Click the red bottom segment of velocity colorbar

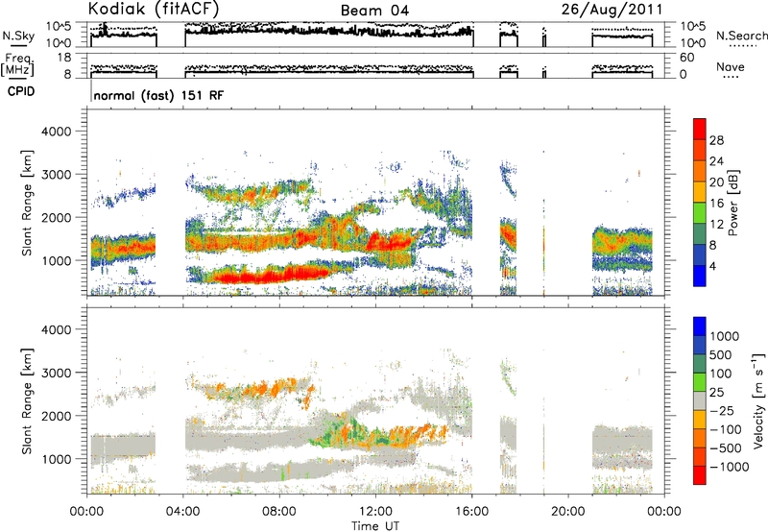(x=700, y=475)
